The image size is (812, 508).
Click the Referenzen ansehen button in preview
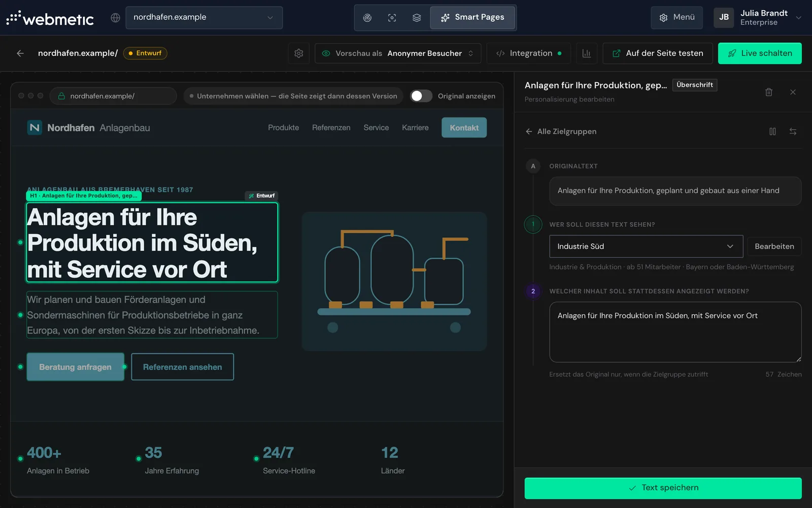coord(182,367)
